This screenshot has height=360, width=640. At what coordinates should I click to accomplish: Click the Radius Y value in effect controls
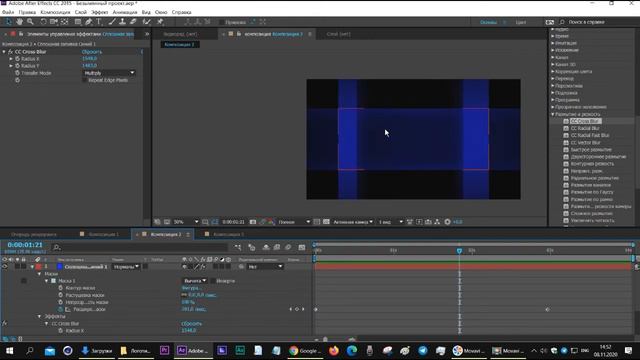tap(89, 66)
